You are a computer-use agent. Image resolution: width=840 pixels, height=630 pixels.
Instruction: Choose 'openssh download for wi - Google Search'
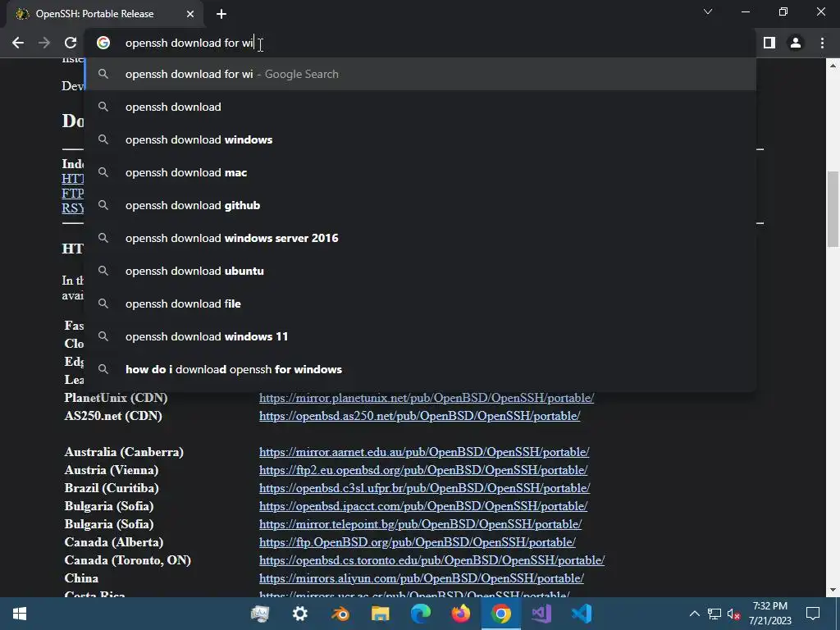coord(421,74)
